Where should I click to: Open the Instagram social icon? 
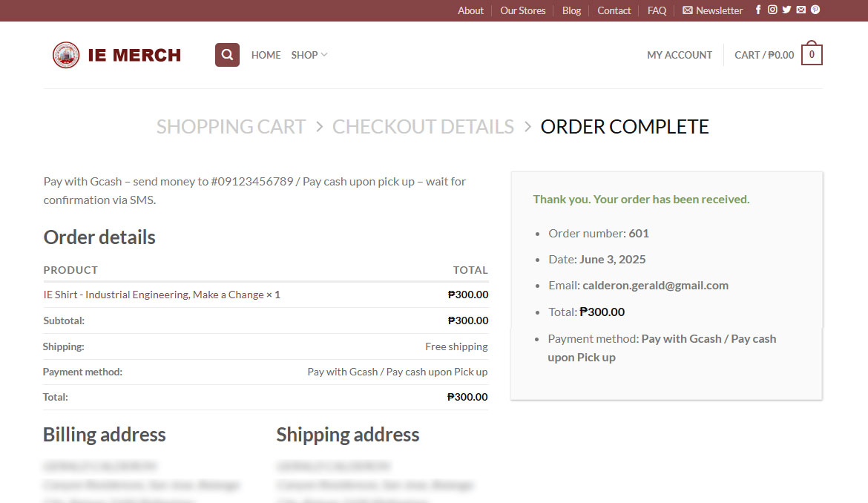[772, 10]
